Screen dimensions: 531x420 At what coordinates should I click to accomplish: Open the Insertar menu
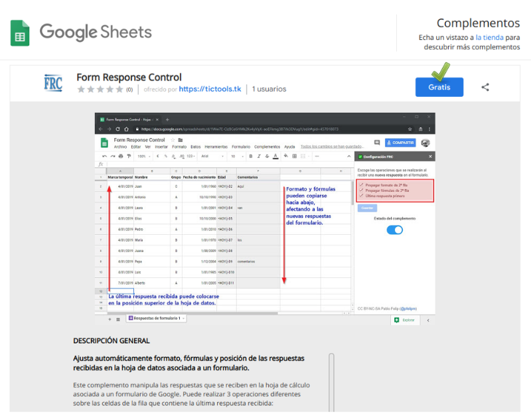click(161, 147)
